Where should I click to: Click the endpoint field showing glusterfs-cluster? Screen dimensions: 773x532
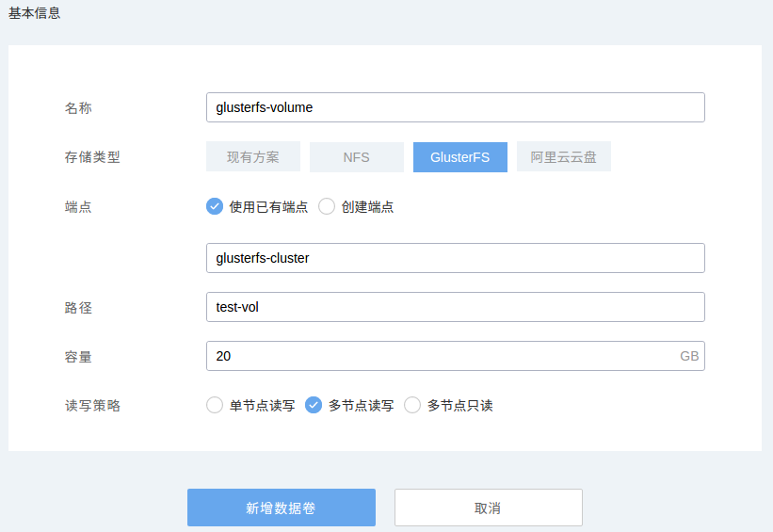click(455, 258)
